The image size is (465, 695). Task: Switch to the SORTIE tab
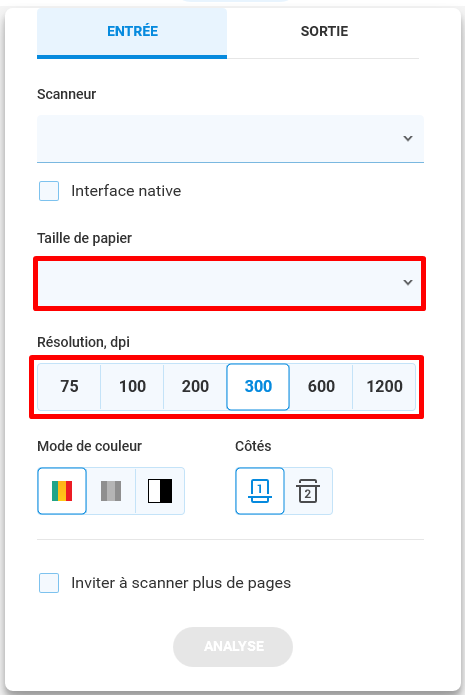tap(324, 31)
